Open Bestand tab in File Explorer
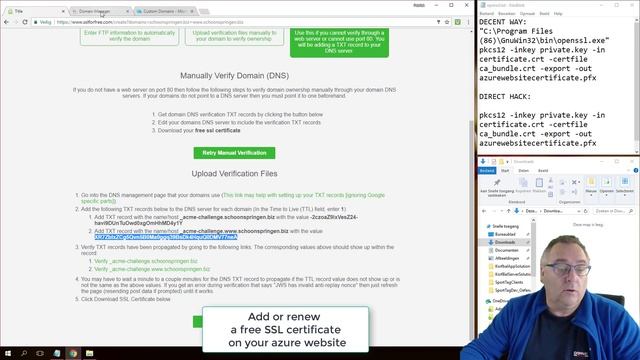 pyautogui.click(x=487, y=171)
